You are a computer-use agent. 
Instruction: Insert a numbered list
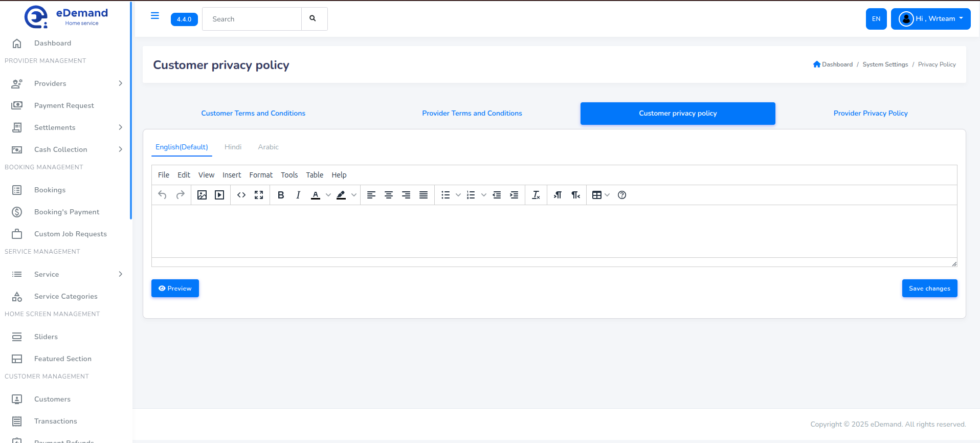[x=471, y=195]
